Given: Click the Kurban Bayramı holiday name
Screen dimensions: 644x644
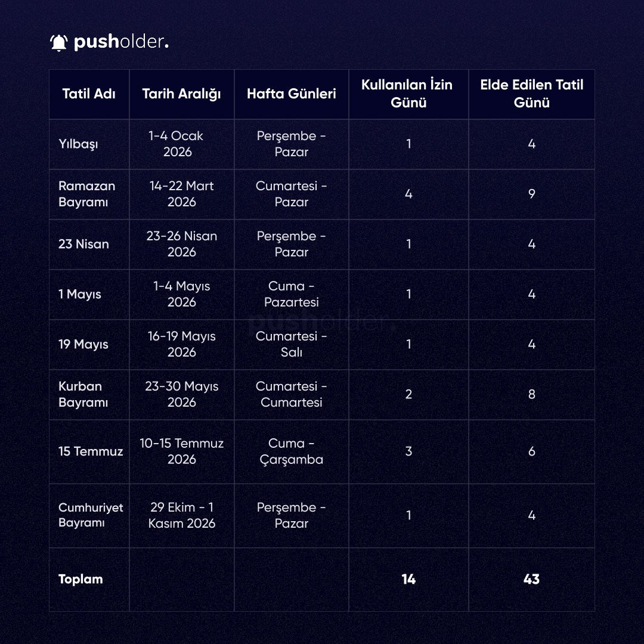Looking at the screenshot, I should [83, 394].
